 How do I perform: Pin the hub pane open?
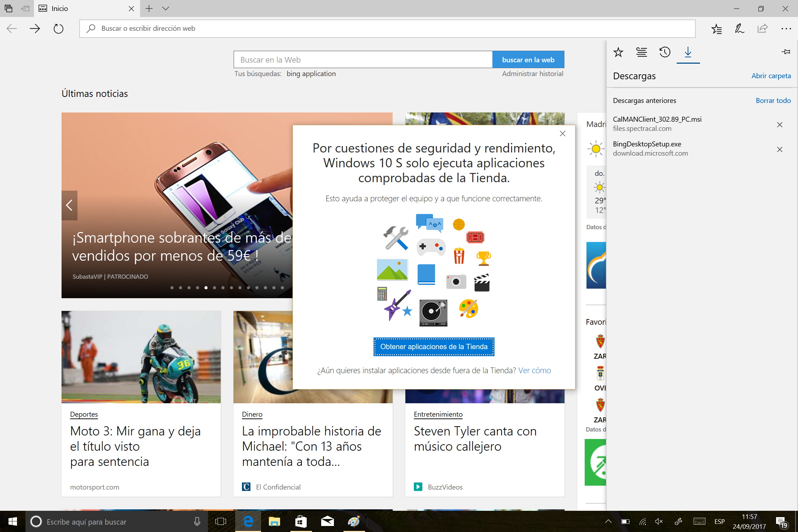coord(786,52)
